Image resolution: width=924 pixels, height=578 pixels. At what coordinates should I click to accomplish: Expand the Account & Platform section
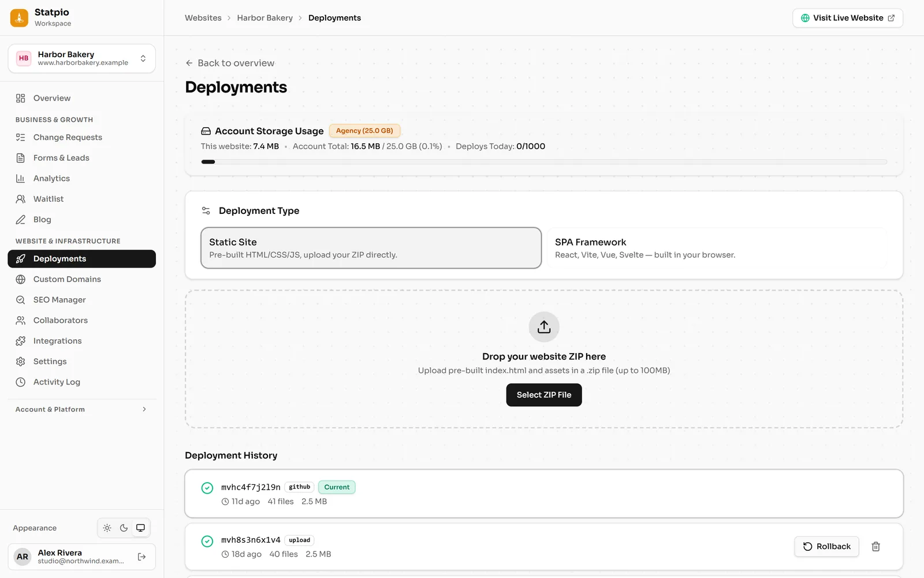(x=81, y=409)
